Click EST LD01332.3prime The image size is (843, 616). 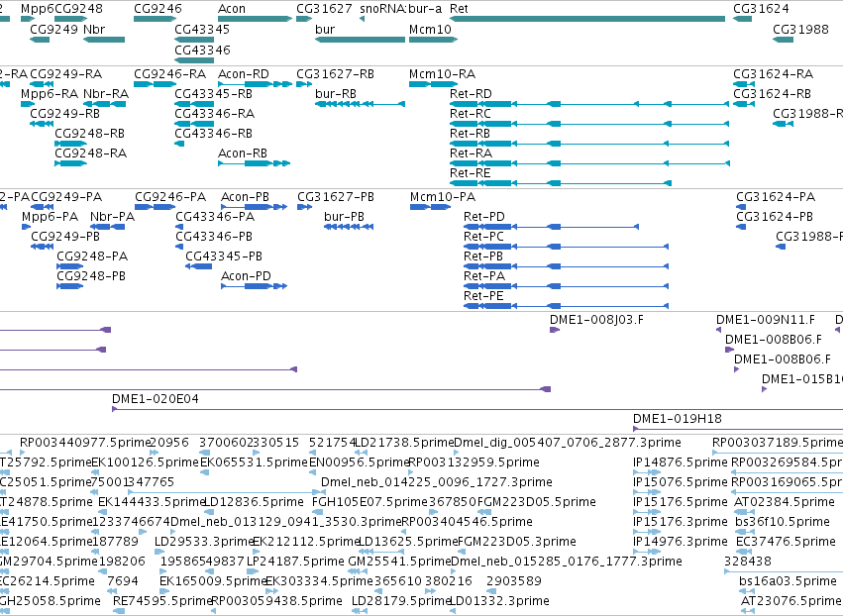tap(499, 601)
